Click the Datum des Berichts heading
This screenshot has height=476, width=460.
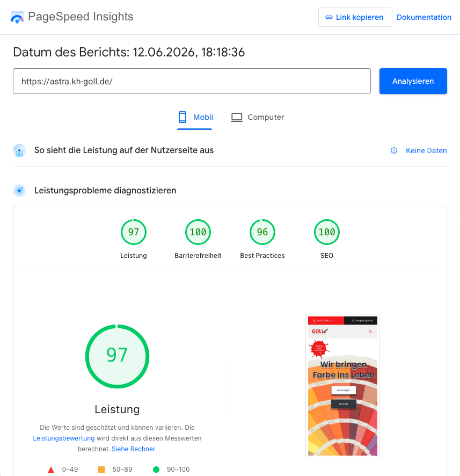pyautogui.click(x=129, y=52)
